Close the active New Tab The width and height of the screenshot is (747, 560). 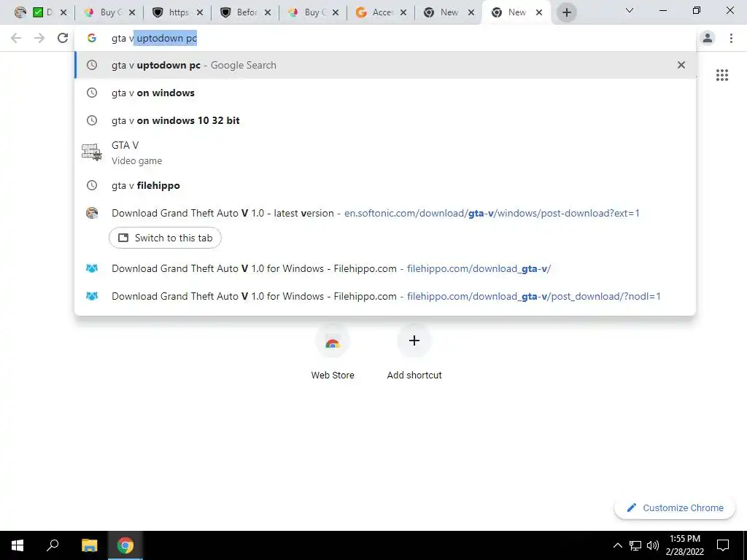click(539, 13)
